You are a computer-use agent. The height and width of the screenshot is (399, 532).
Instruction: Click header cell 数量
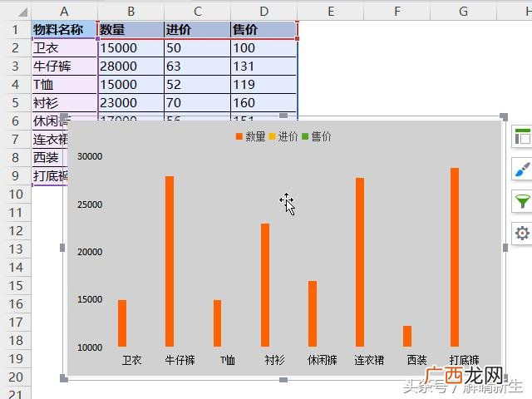pyautogui.click(x=131, y=30)
